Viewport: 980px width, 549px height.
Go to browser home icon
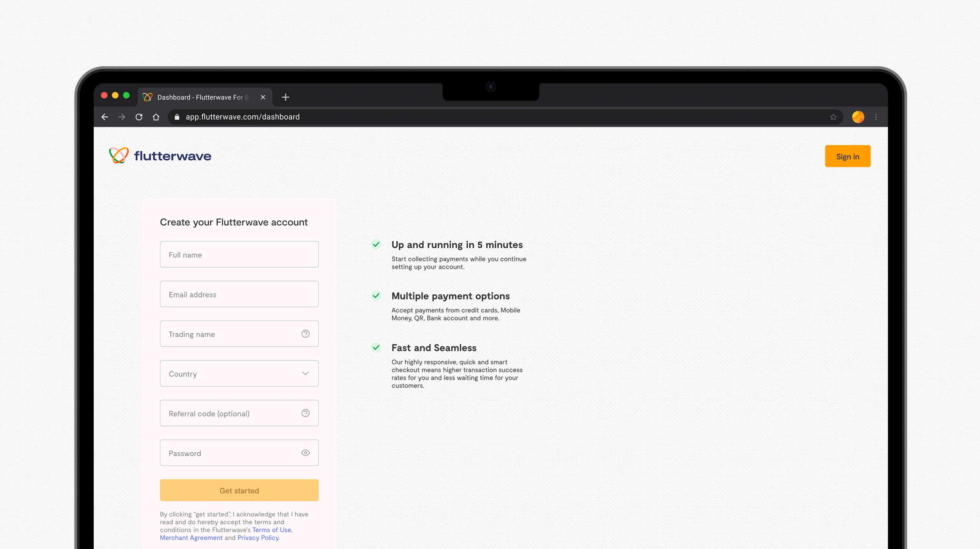tap(156, 117)
